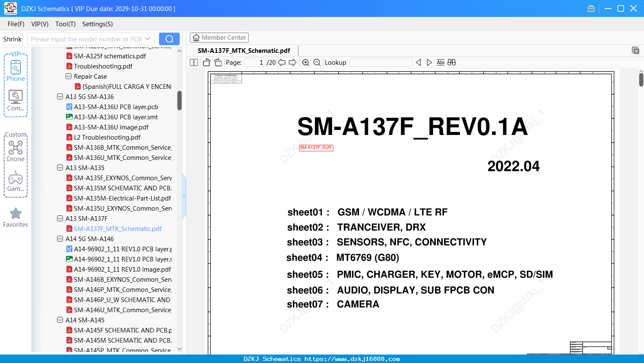Viewport: 644px width, 363px height.
Task: Zoom out of the schematic
Action: [317, 63]
